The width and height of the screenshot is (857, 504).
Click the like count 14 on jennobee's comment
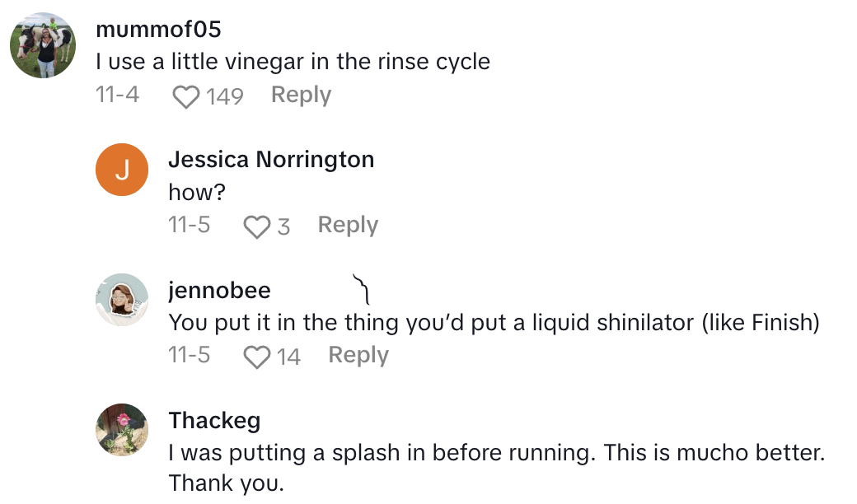click(289, 356)
